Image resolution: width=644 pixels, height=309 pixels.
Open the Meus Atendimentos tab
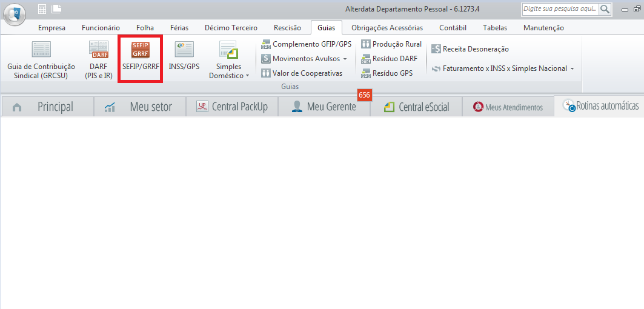coord(508,107)
